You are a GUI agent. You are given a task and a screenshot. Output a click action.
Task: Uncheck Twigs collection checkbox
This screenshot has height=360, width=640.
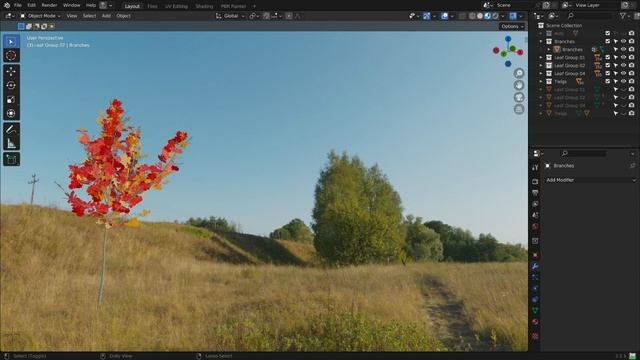tap(607, 81)
